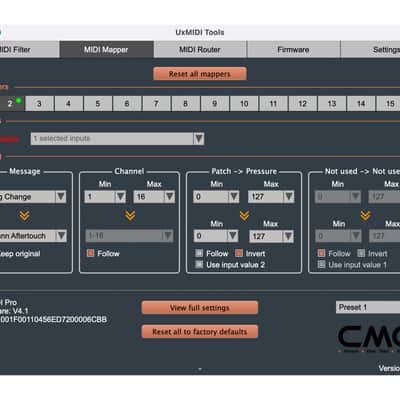Toggle Follow in Not used section

pyautogui.click(x=321, y=253)
